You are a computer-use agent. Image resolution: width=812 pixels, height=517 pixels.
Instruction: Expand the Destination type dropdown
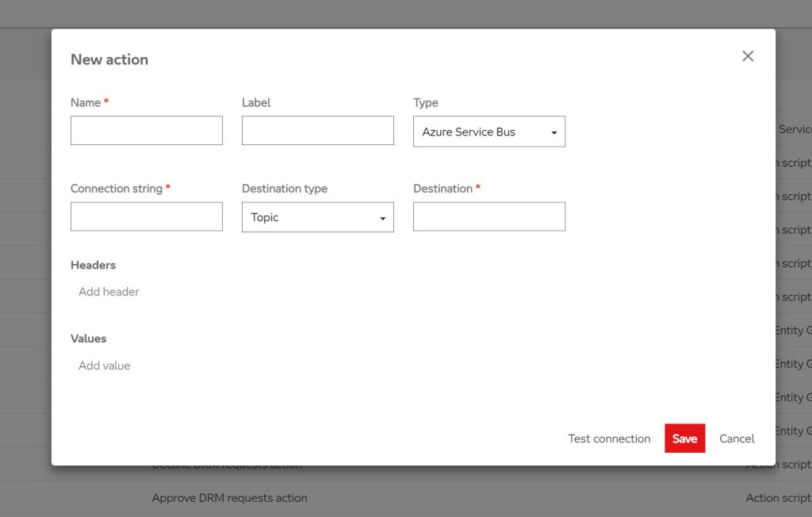tap(317, 217)
